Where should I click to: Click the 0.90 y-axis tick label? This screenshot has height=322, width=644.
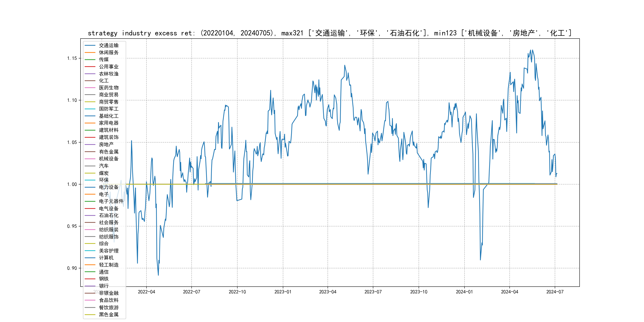(x=72, y=268)
